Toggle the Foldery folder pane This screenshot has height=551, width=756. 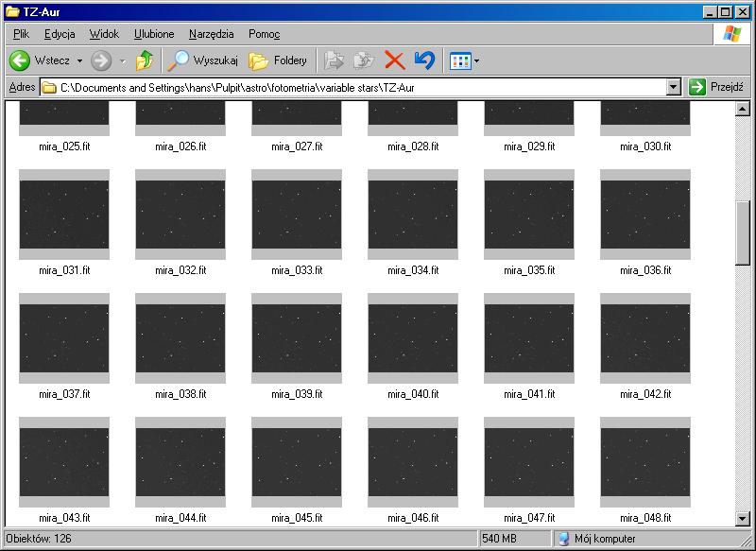[x=278, y=60]
